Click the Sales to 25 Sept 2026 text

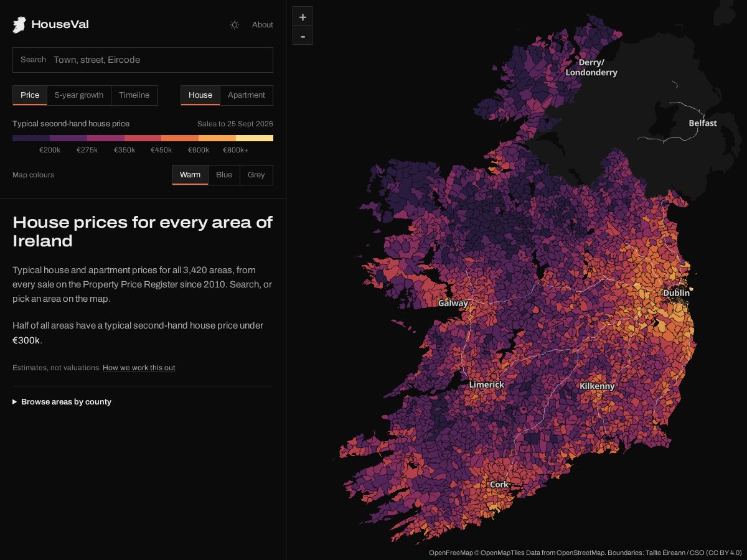tap(235, 124)
